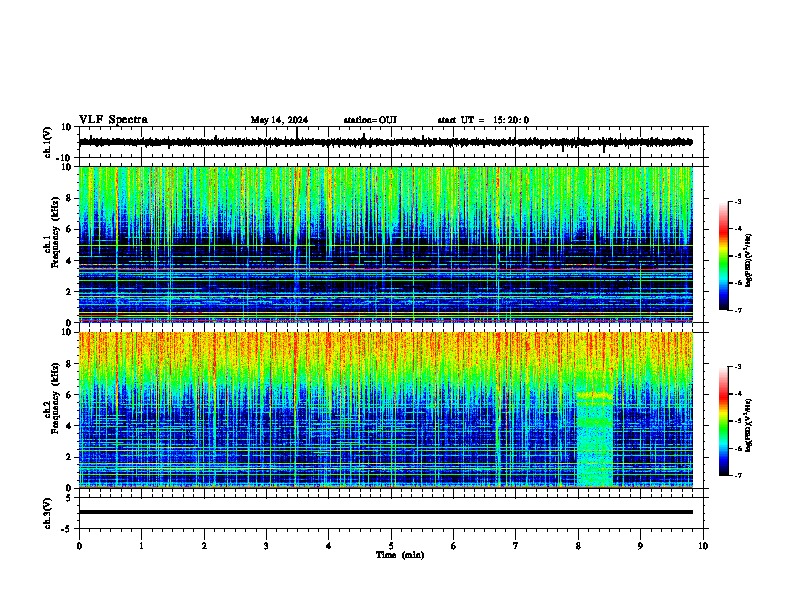792x612 pixels.
Task: Click the "10" tick on the time axis
Action: 703,546
